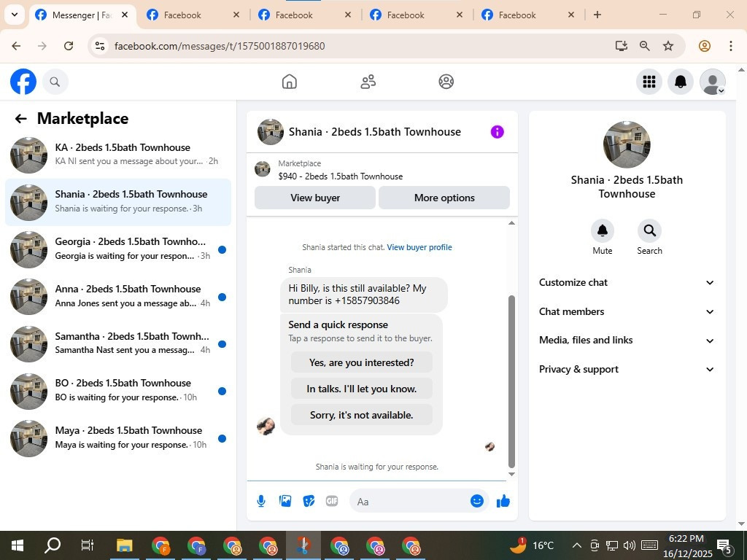Open the notifications bell in Facebook header
The width and height of the screenshot is (747, 560).
(681, 82)
